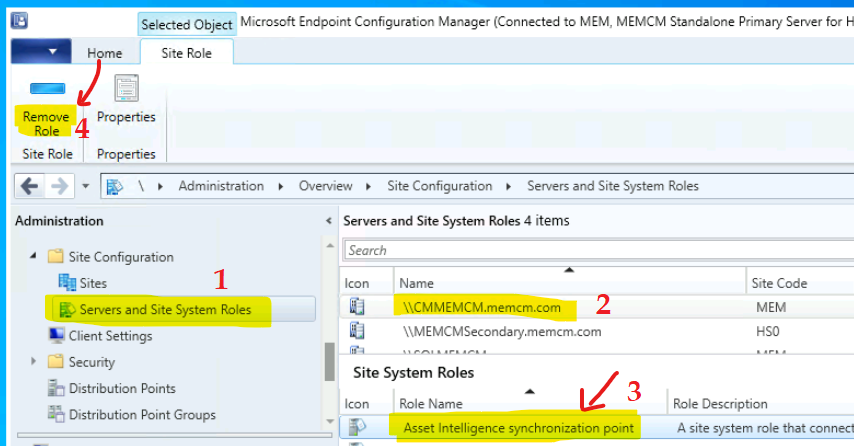
Task: Click the Remove Role ribbon icon
Action: pyautogui.click(x=47, y=88)
